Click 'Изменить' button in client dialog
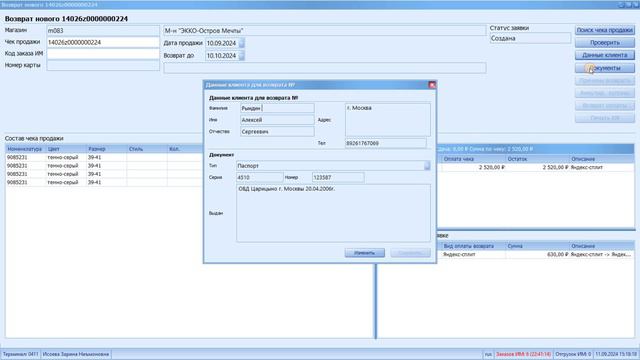This screenshot has width=640, height=360. 364,253
